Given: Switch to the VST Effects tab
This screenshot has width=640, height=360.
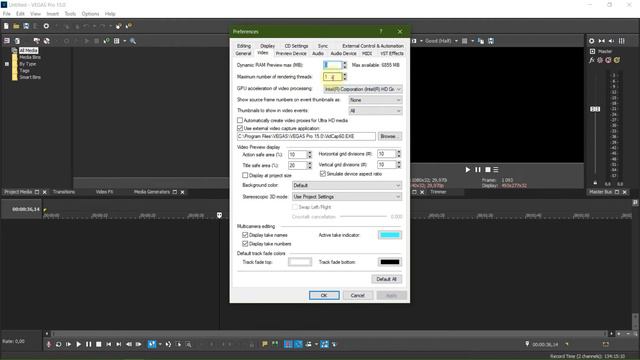Looking at the screenshot, I should [392, 53].
